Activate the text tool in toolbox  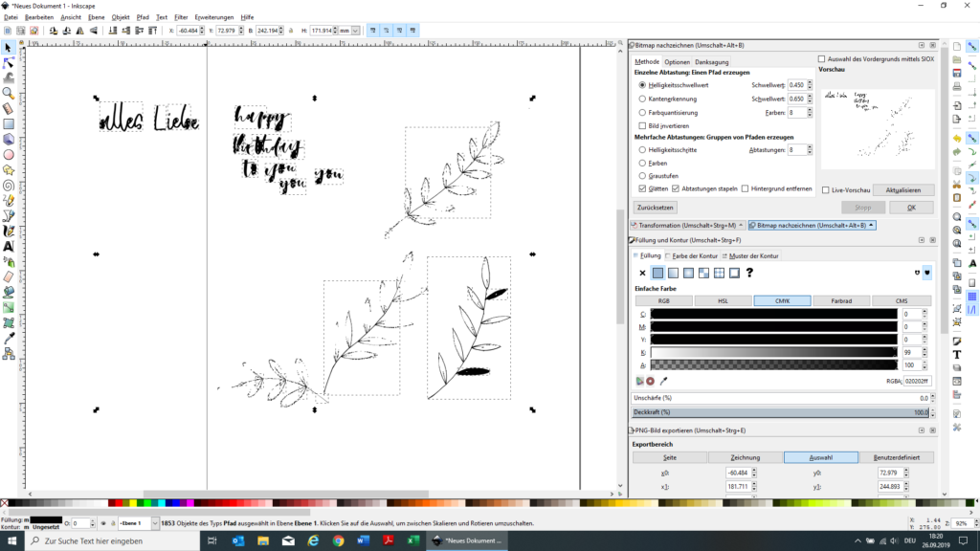coord(9,246)
